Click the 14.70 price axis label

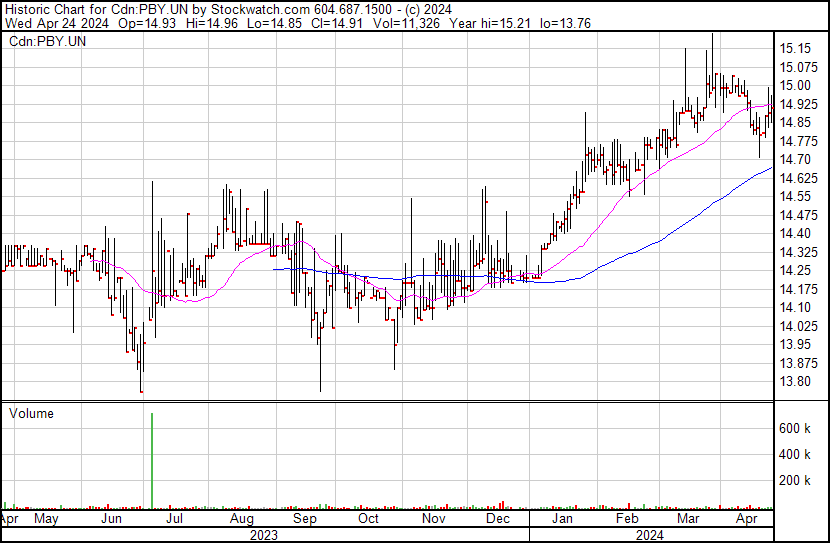pos(795,159)
